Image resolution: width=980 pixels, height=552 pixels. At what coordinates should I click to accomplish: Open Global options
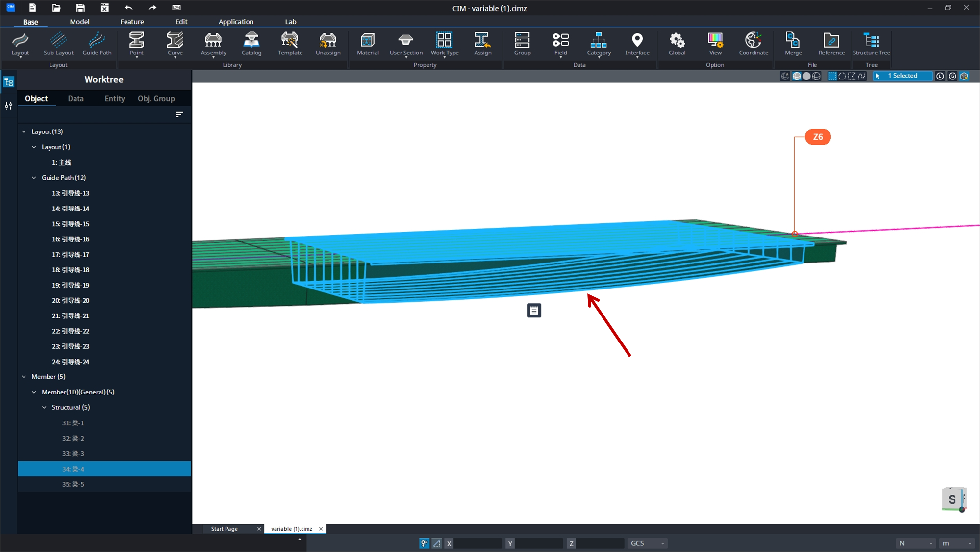click(x=677, y=44)
